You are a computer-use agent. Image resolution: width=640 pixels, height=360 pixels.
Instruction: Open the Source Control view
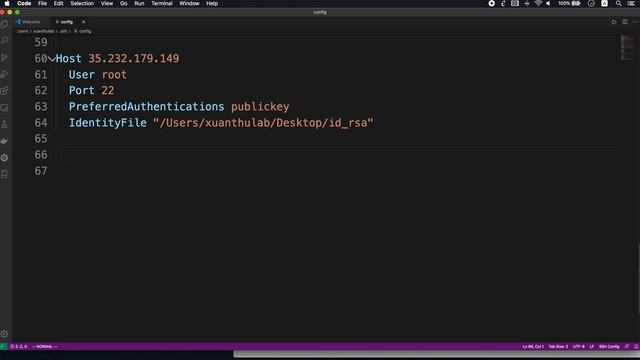click(x=4, y=58)
